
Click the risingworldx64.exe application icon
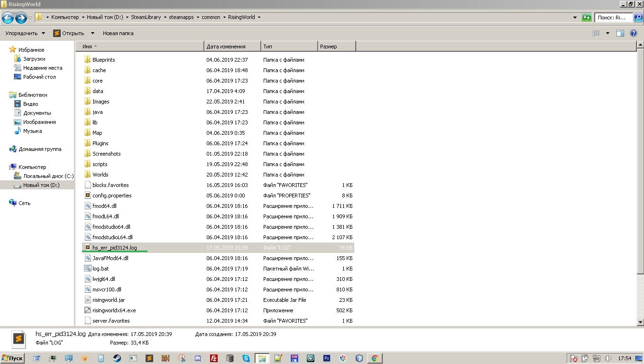coord(87,310)
